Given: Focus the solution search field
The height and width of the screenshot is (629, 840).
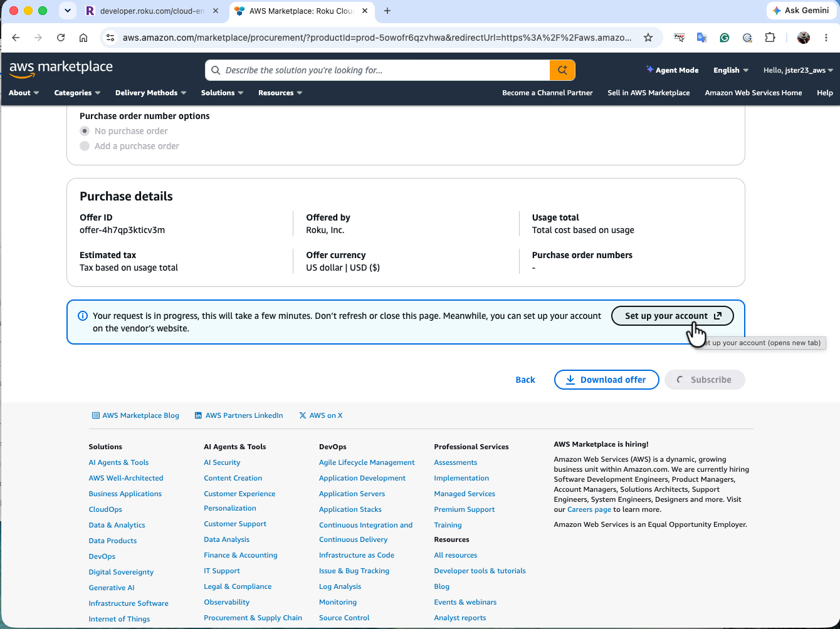Looking at the screenshot, I should click(377, 70).
